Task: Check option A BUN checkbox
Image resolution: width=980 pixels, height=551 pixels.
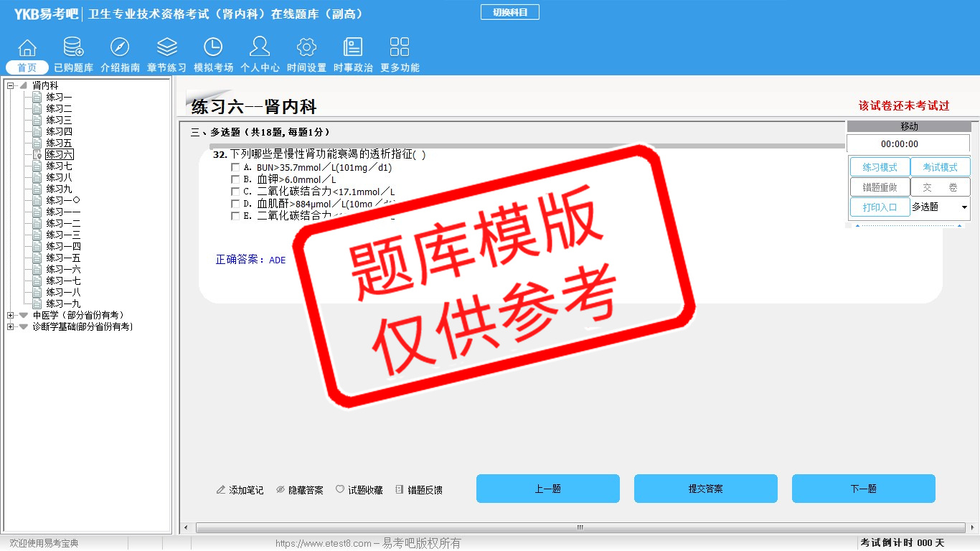Action: 235,168
